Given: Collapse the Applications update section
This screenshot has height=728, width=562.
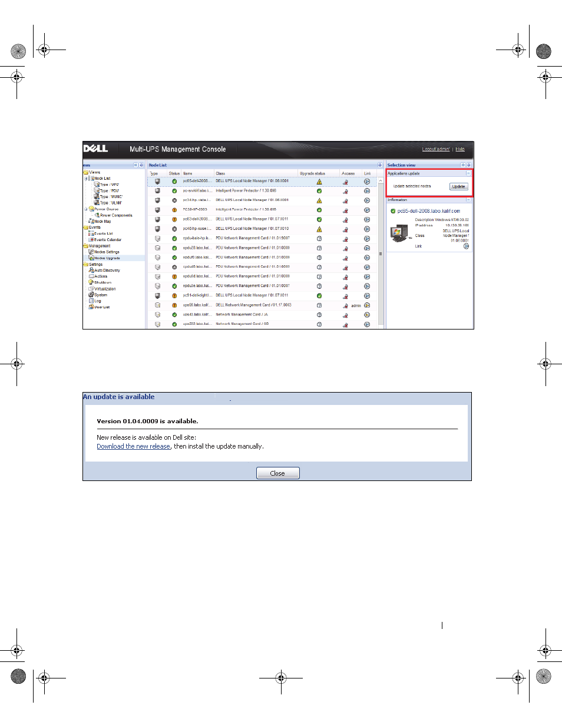Looking at the screenshot, I should (468, 173).
